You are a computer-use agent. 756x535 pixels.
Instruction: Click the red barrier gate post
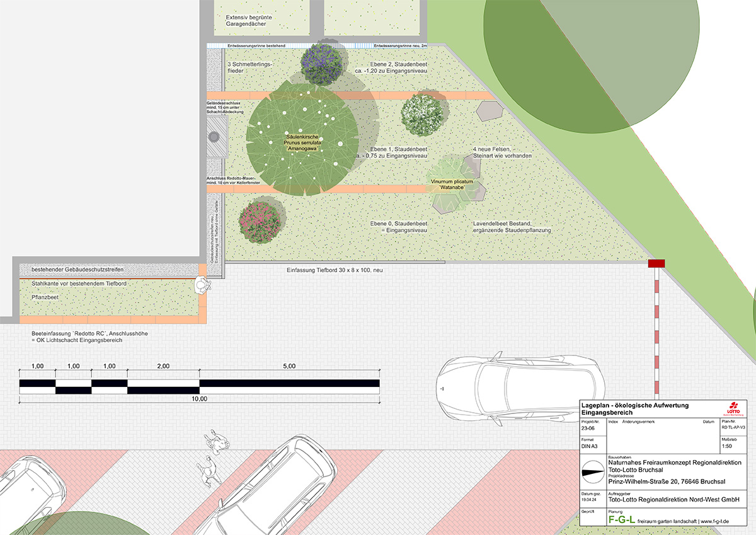pos(657,263)
